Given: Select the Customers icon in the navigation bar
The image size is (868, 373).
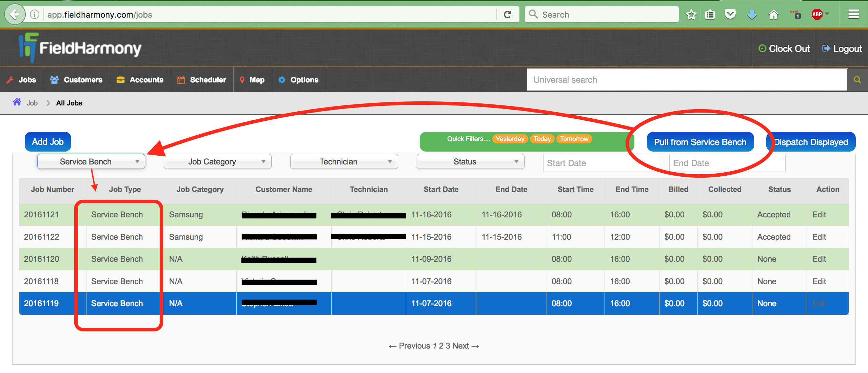Looking at the screenshot, I should [x=54, y=80].
